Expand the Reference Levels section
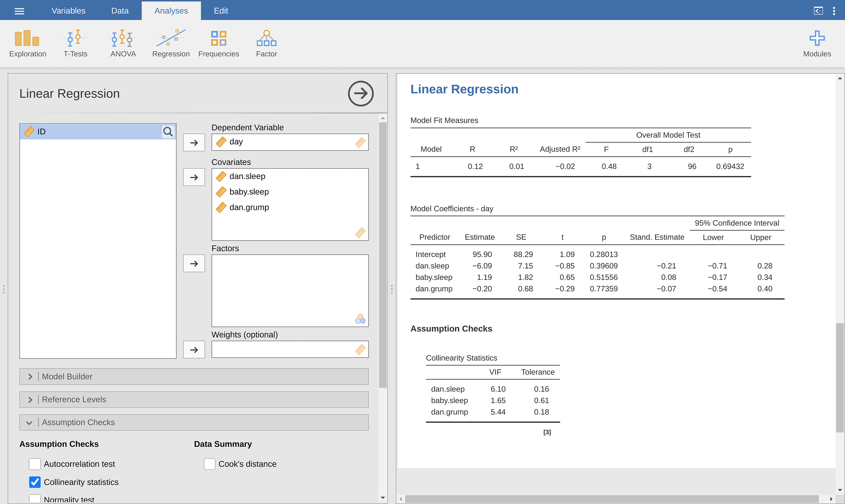This screenshot has width=845, height=504. [194, 399]
